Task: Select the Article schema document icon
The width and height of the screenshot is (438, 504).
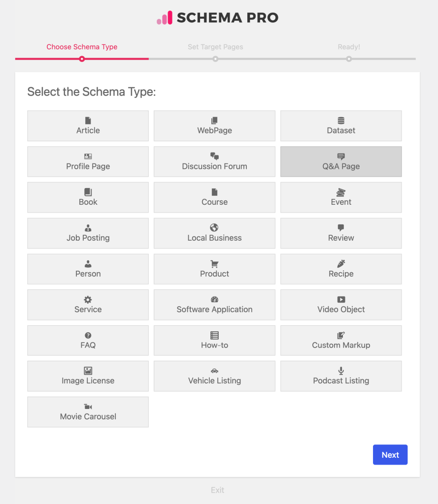Action: coord(88,121)
